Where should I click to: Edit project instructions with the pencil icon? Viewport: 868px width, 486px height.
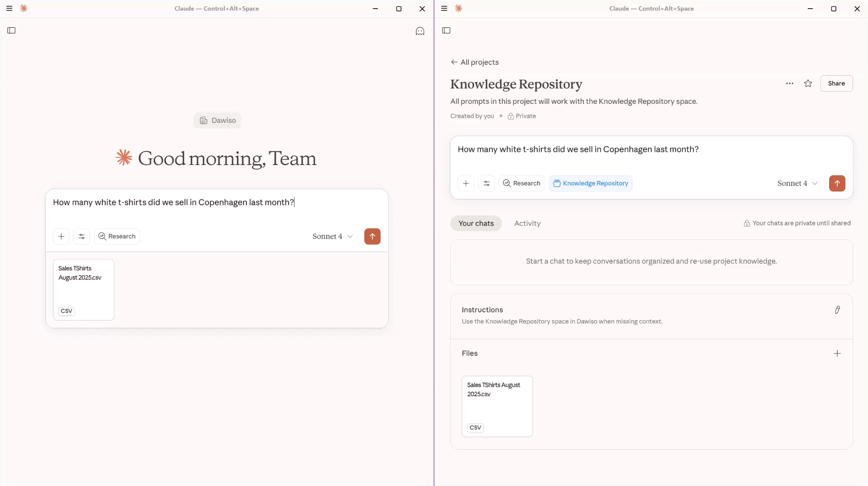click(837, 310)
